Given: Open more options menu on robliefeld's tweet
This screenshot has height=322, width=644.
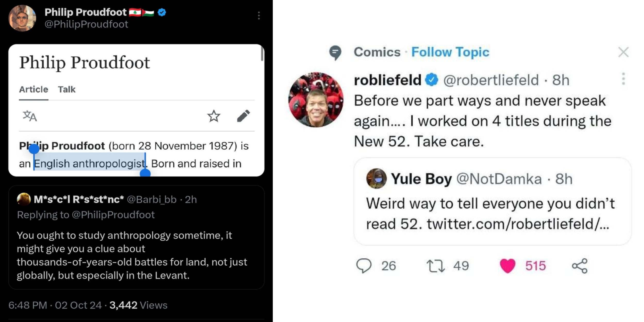Looking at the screenshot, I should pyautogui.click(x=623, y=79).
